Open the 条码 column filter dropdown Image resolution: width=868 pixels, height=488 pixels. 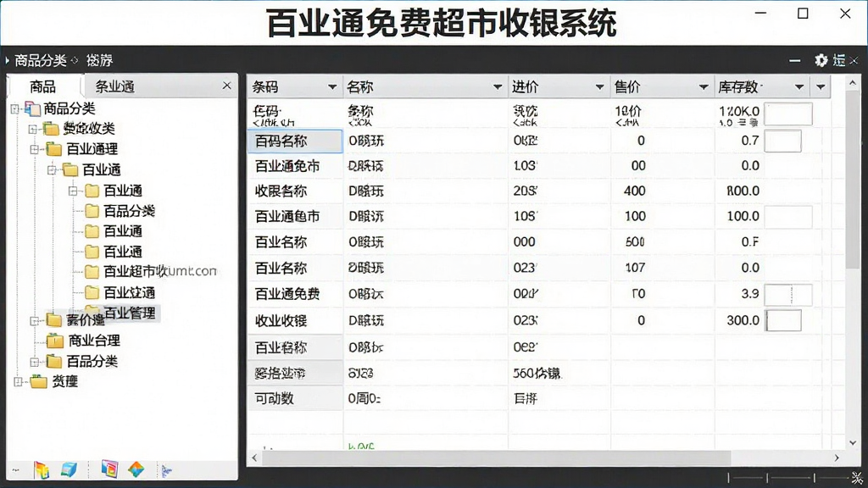tap(332, 87)
